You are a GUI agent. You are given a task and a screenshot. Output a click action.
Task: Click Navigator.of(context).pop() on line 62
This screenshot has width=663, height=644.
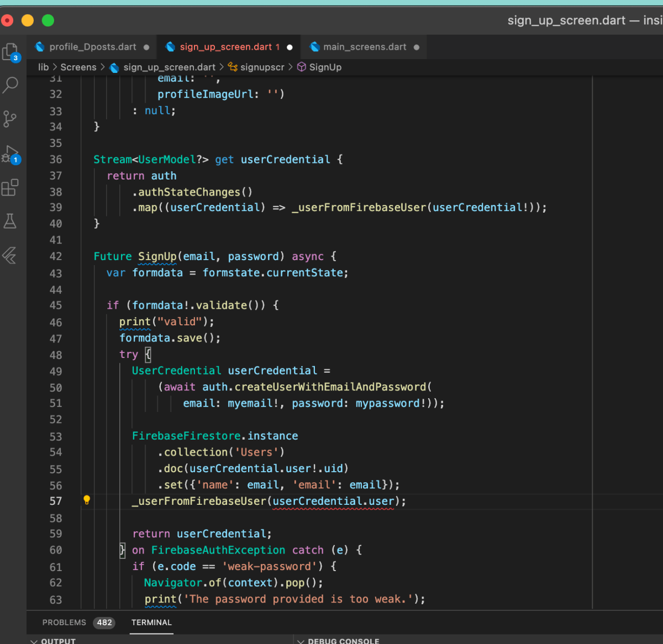tap(230, 583)
